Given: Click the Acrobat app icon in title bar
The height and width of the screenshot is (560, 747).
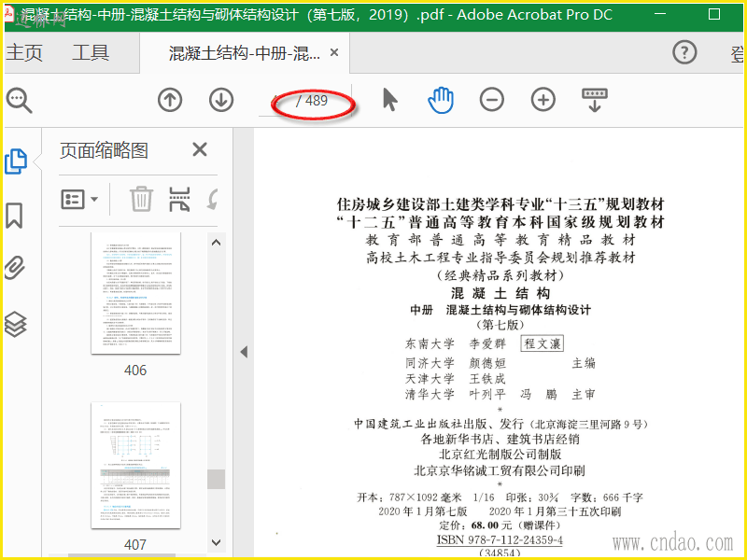Looking at the screenshot, I should tap(9, 13).
